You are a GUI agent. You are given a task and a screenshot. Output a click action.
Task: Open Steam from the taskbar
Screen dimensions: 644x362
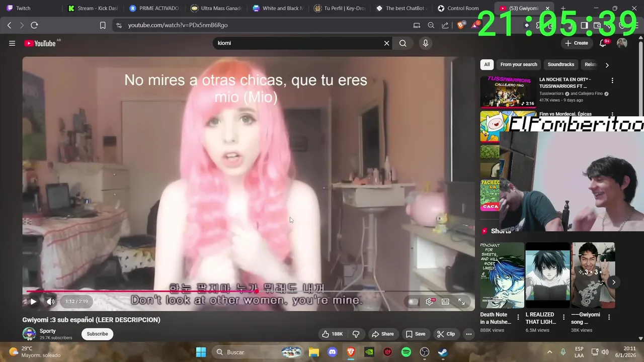tap(443, 352)
